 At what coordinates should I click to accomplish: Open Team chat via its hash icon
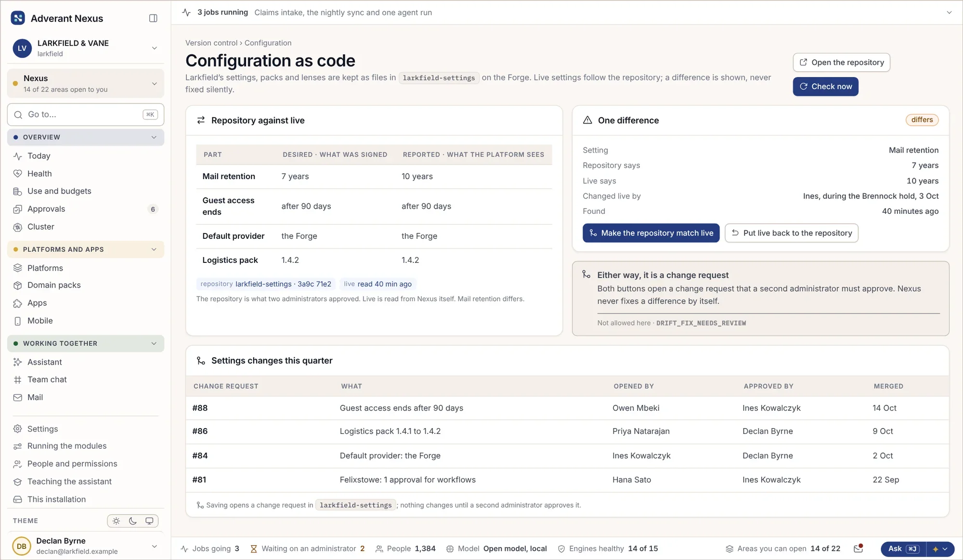(x=18, y=380)
